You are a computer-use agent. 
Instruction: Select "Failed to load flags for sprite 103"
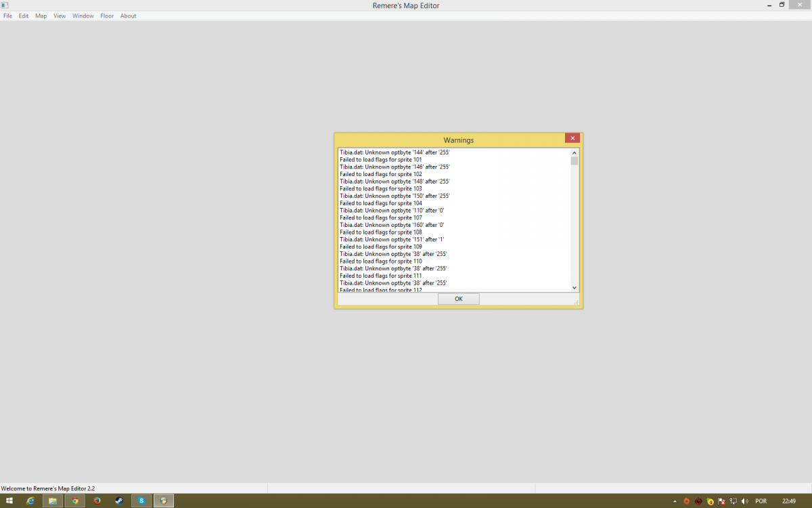click(380, 189)
